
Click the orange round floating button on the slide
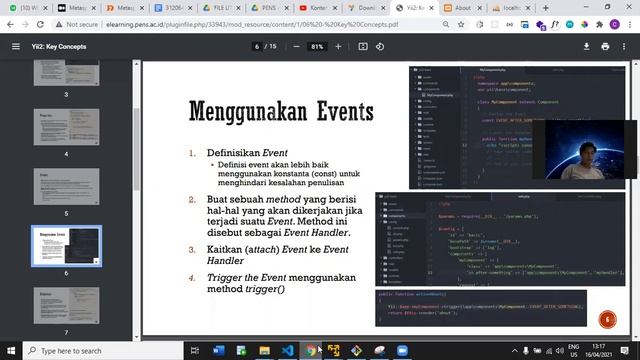click(607, 320)
